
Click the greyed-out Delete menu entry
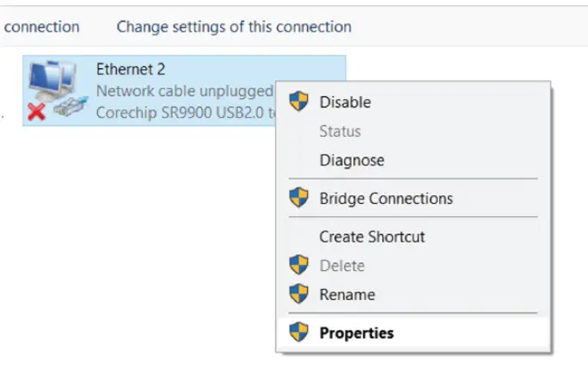click(x=342, y=266)
